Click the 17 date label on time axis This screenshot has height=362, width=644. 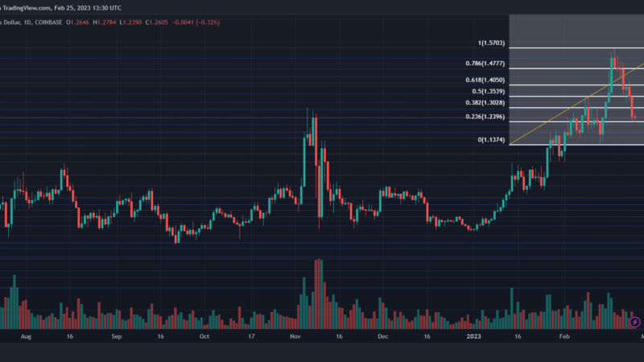pyautogui.click(x=251, y=336)
